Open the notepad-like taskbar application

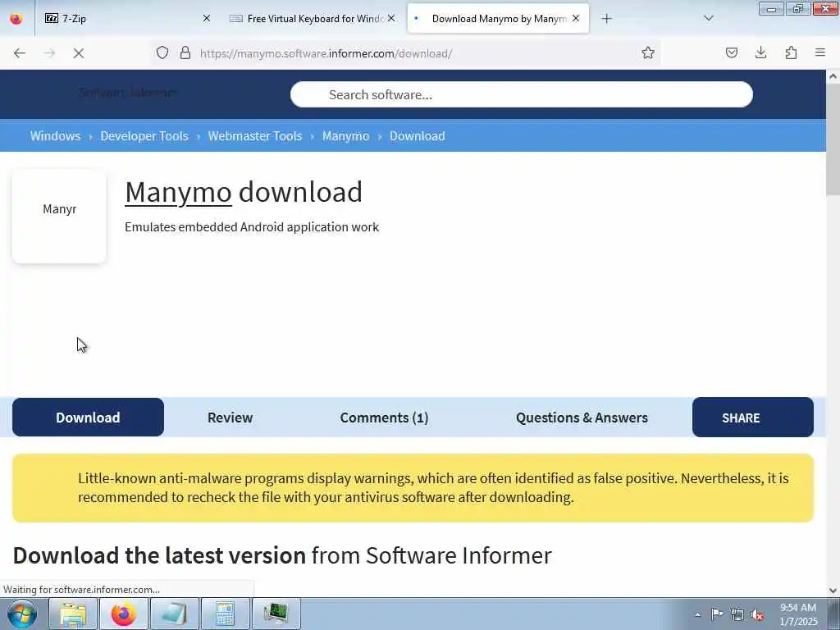175,614
